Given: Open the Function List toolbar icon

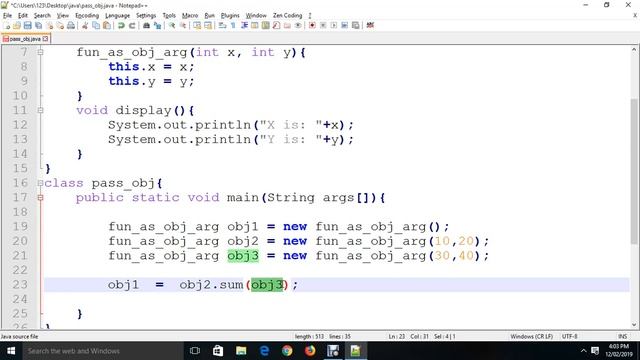Looking at the screenshot, I should [x=276, y=25].
